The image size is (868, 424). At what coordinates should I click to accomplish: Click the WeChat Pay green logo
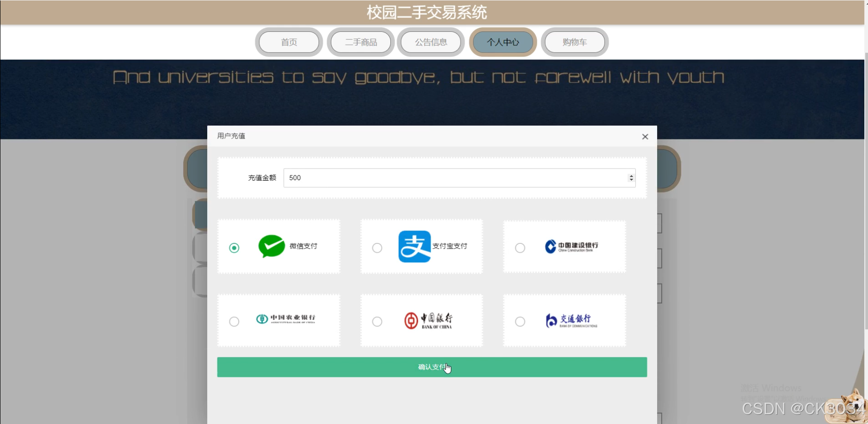(x=271, y=246)
